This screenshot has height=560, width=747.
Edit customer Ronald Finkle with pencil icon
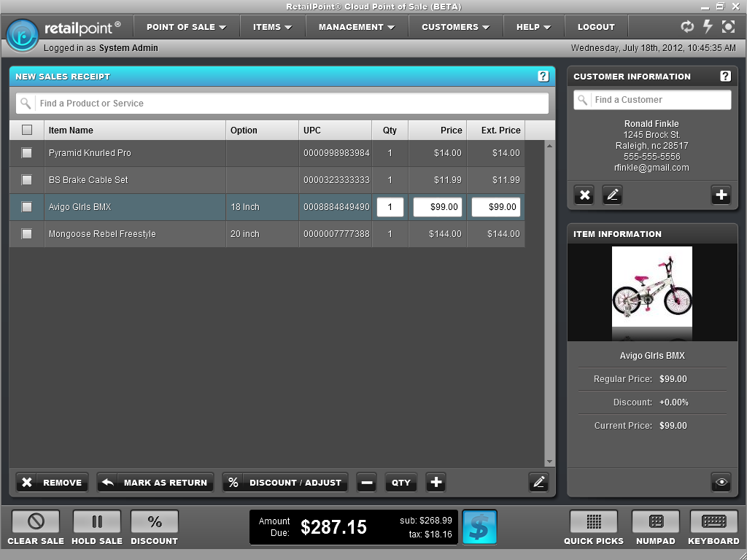612,195
